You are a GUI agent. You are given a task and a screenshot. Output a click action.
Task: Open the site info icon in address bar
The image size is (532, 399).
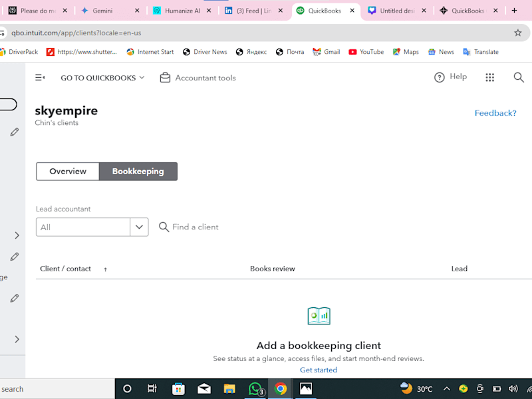point(3,33)
